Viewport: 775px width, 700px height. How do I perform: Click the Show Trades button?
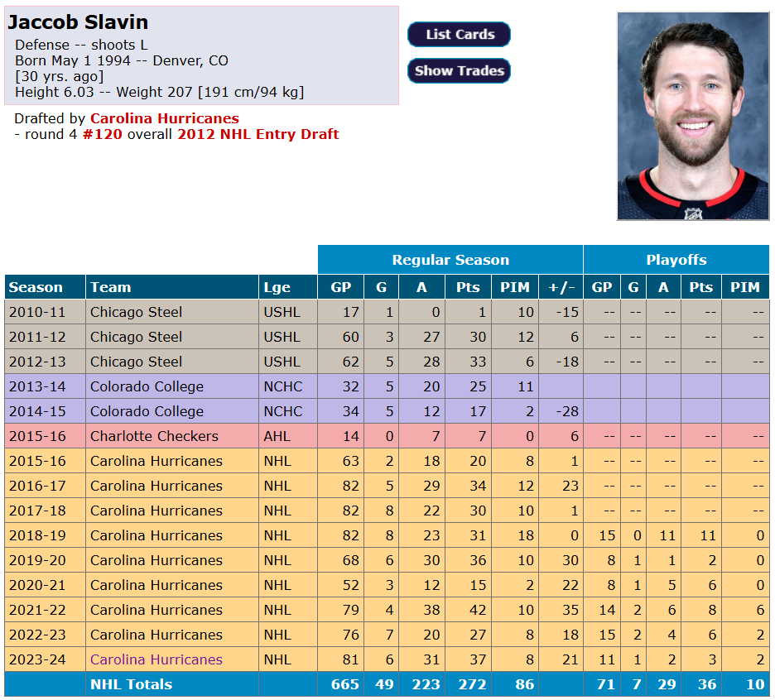459,71
